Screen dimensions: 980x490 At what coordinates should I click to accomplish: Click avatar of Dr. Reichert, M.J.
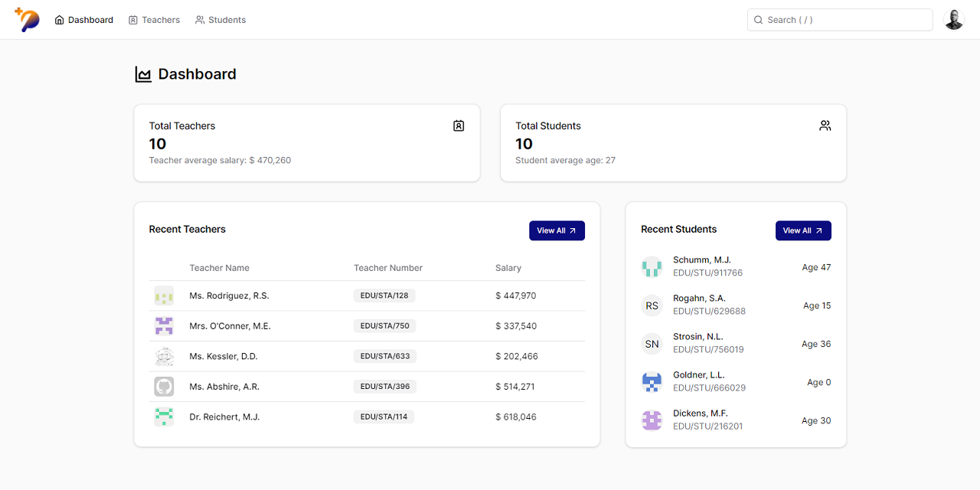164,416
